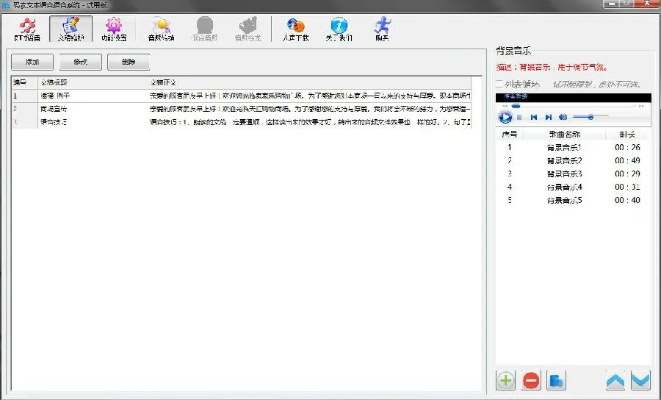Open the download toolbar icon
Viewport: 661px width, 400px height.
coord(293,28)
